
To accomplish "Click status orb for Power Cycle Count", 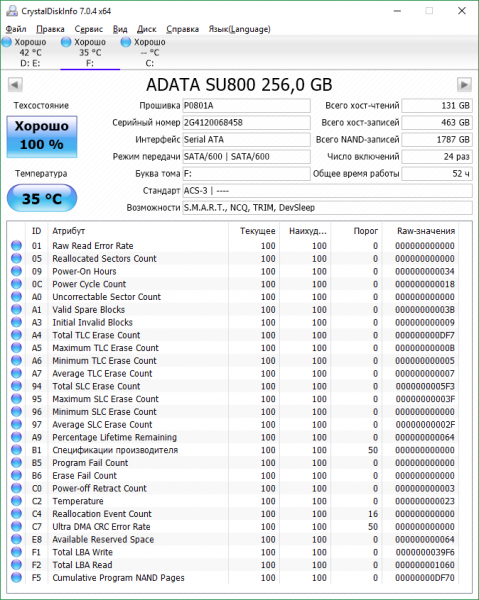I will 16,284.
